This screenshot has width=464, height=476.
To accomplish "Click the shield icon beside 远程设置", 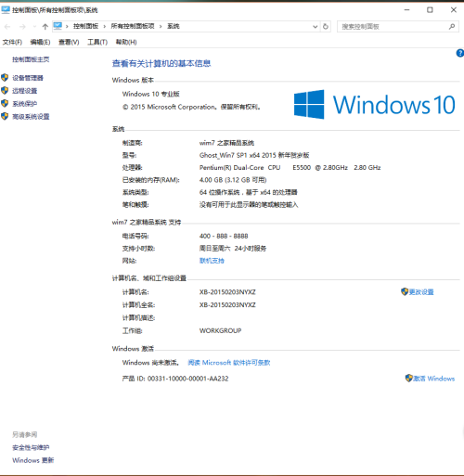I will (x=5, y=91).
